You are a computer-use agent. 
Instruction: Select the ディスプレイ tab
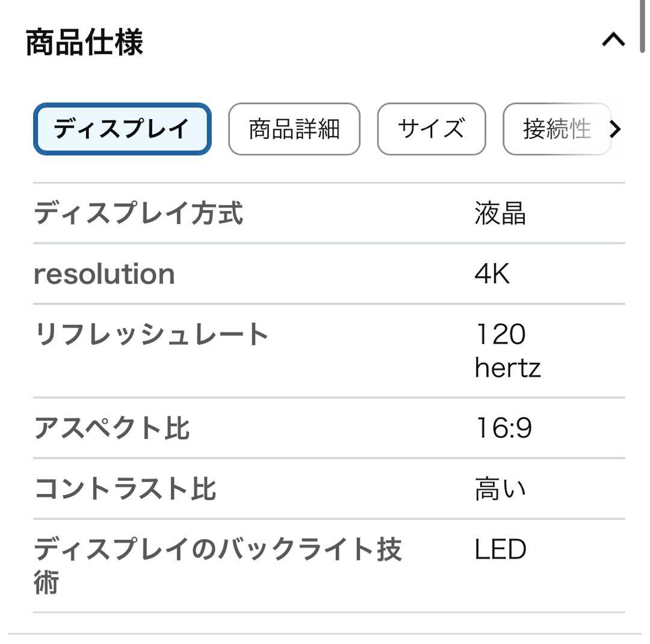122,129
